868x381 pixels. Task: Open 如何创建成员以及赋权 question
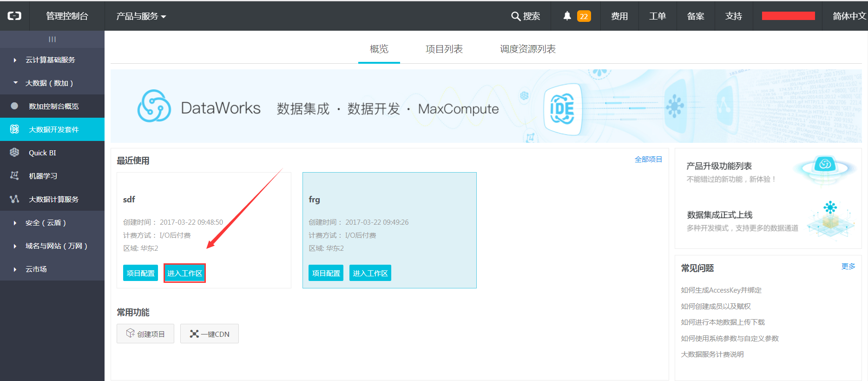point(716,306)
